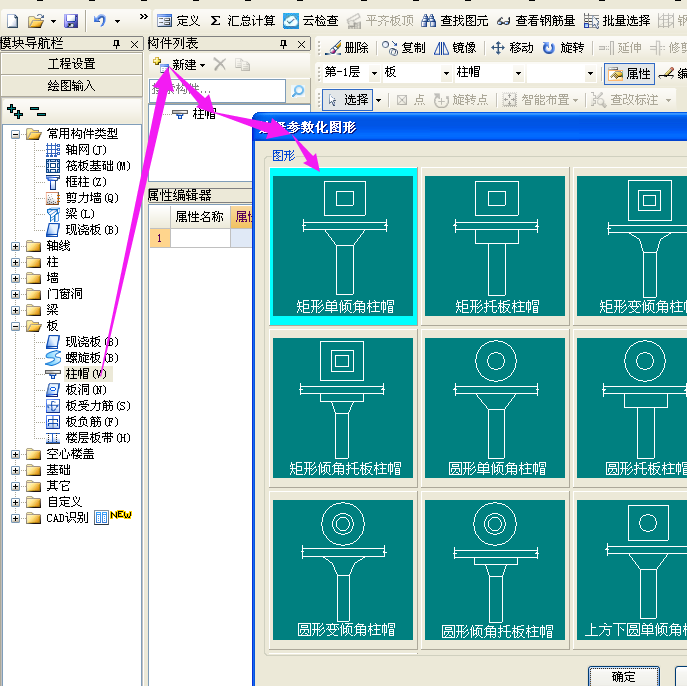Click the pin icon on 构件列表
Viewport: 687px width, 686px height.
(x=283, y=44)
